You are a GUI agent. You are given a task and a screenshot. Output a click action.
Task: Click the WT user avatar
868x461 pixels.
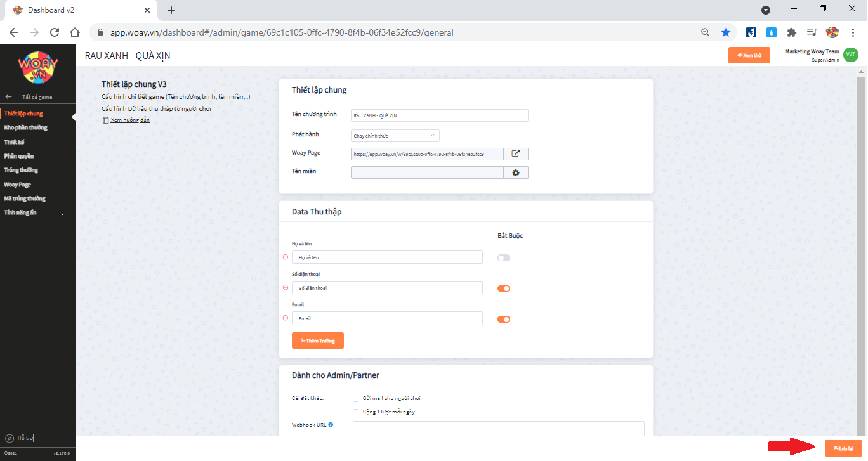(x=851, y=55)
